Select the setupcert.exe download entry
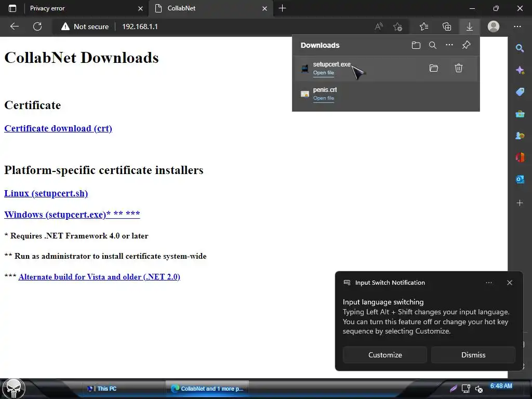 coord(385,68)
